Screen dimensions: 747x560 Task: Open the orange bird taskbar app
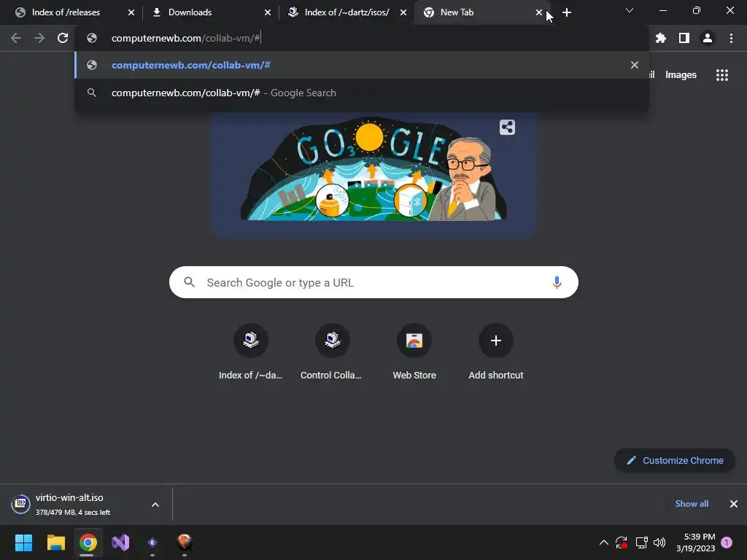185,542
